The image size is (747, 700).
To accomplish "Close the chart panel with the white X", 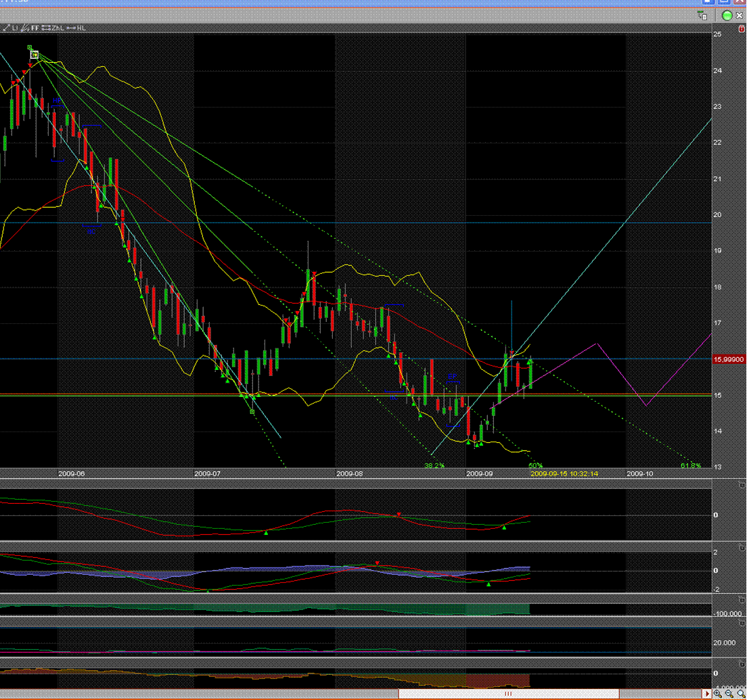I will pos(740,15).
